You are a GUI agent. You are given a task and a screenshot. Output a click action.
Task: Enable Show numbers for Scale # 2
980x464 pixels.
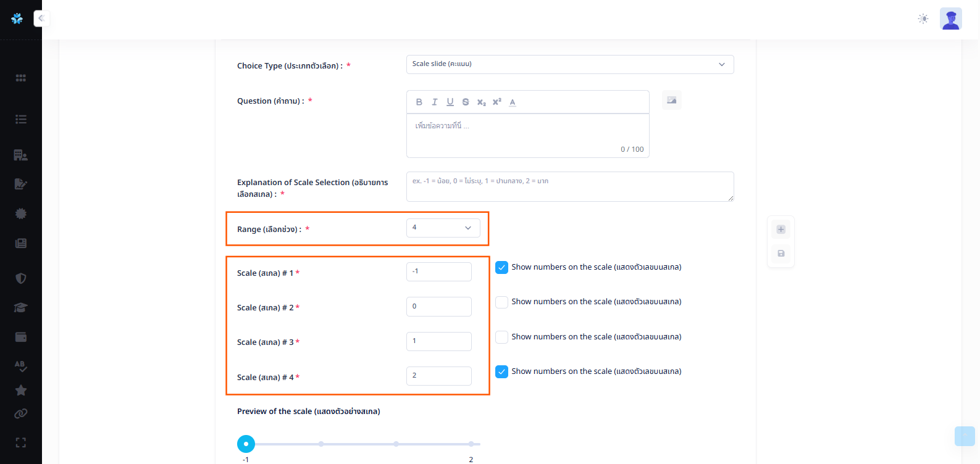coord(502,302)
